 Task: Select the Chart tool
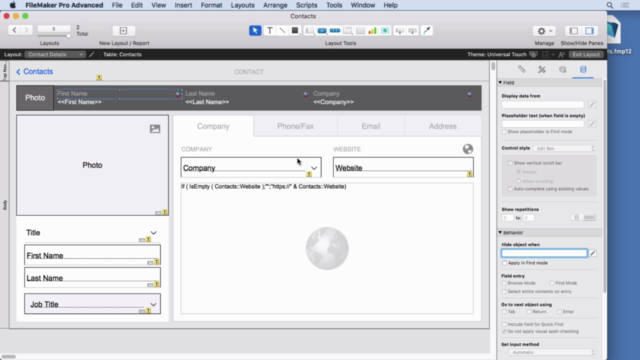[x=372, y=31]
